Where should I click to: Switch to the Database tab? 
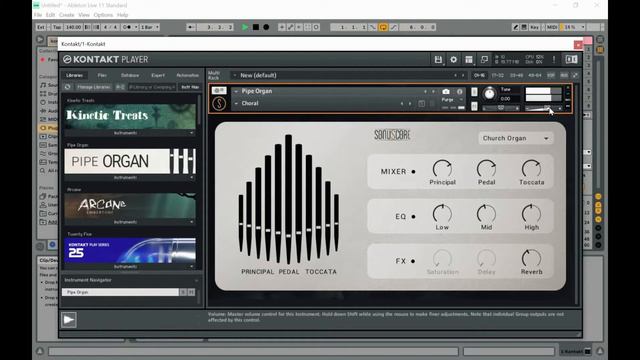[x=130, y=76]
